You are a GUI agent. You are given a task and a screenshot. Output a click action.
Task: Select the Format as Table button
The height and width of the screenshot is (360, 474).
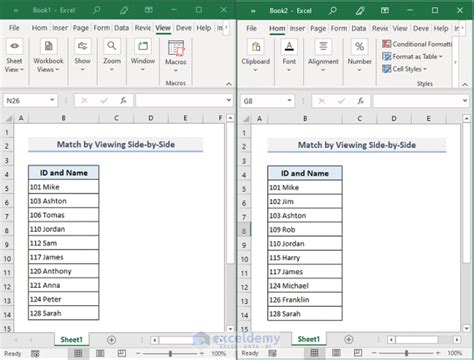[x=412, y=57]
